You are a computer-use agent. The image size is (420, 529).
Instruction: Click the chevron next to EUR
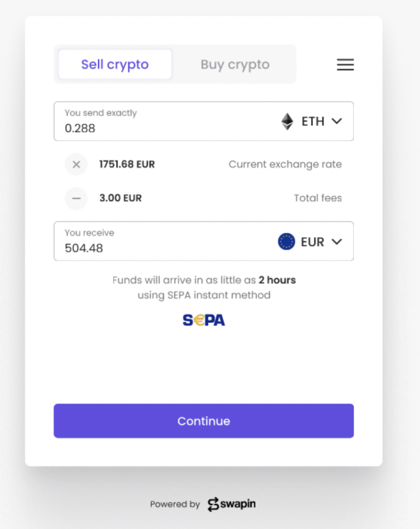[337, 241]
